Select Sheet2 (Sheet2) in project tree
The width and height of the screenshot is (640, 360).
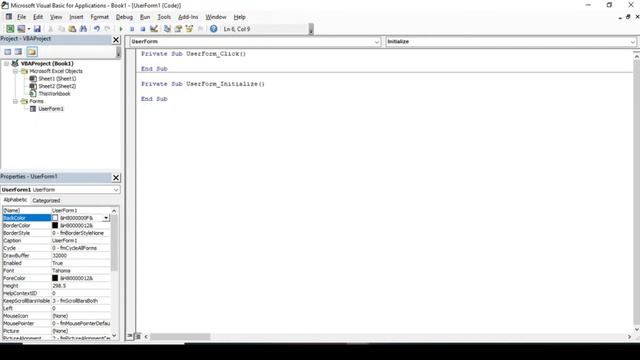coord(57,86)
